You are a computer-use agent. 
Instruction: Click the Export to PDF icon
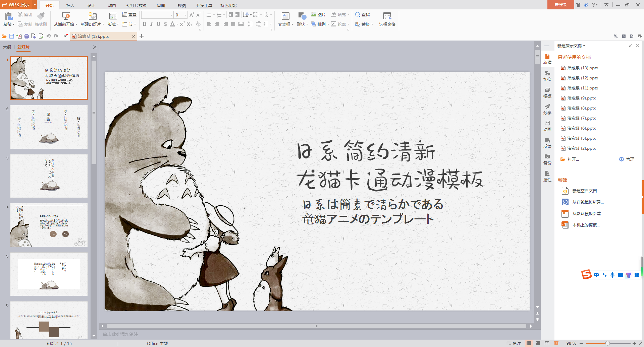[x=19, y=36]
